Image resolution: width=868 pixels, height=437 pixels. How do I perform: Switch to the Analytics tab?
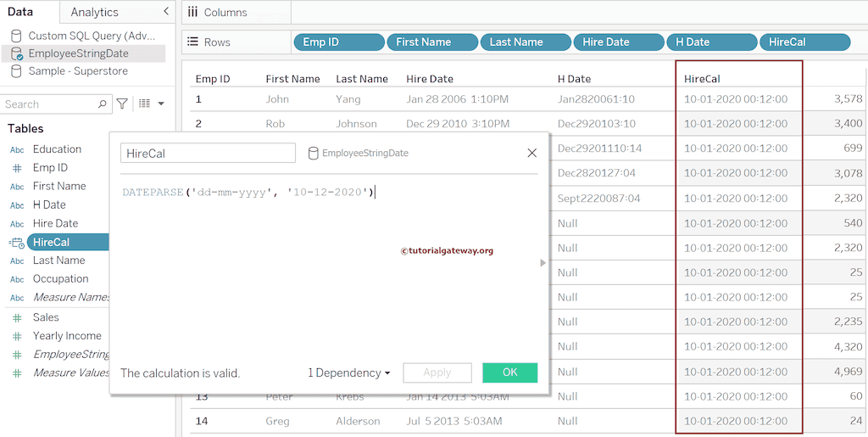coord(95,12)
